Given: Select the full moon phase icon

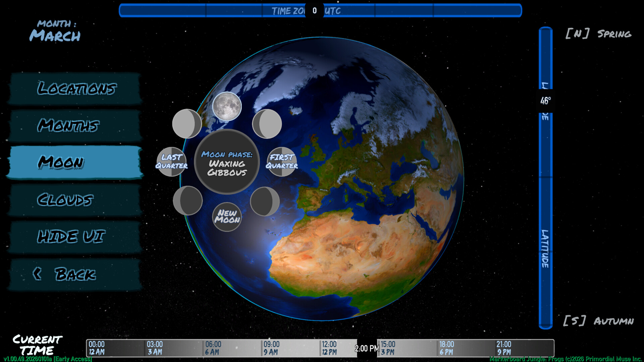Looking at the screenshot, I should (x=227, y=106).
